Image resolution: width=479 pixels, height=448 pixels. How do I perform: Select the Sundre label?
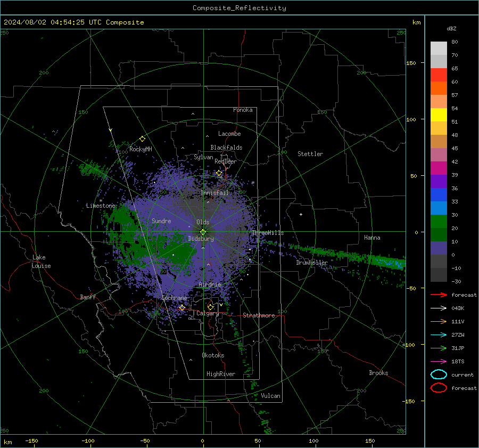161,221
